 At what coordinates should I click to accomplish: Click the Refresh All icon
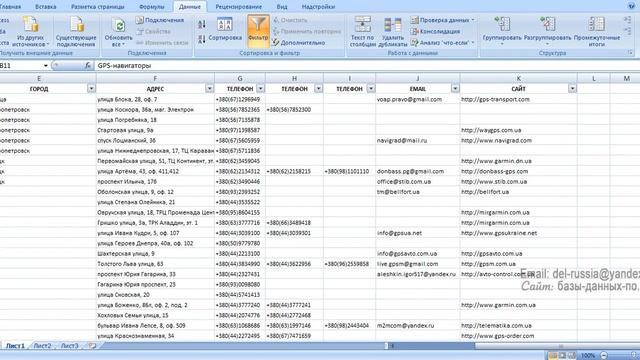click(118, 26)
